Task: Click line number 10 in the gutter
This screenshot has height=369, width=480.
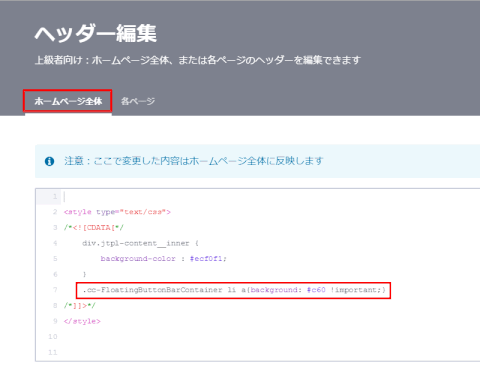Action: (x=53, y=337)
